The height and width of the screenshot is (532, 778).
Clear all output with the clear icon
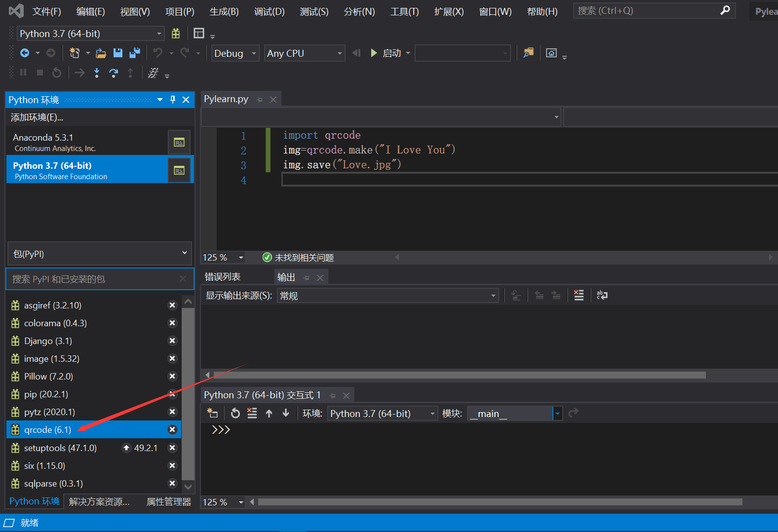579,295
